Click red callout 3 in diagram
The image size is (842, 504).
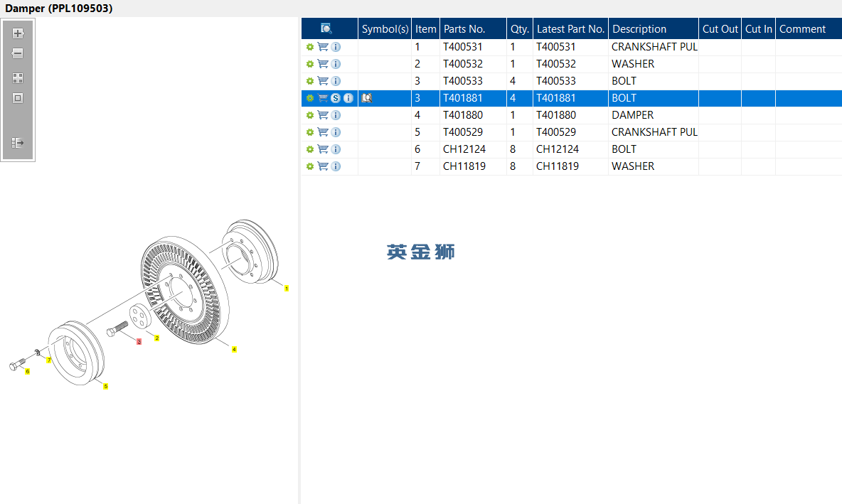pos(139,341)
